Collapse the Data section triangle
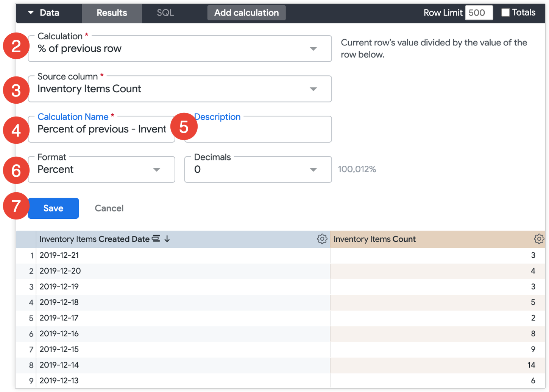The image size is (549, 392). pyautogui.click(x=31, y=12)
